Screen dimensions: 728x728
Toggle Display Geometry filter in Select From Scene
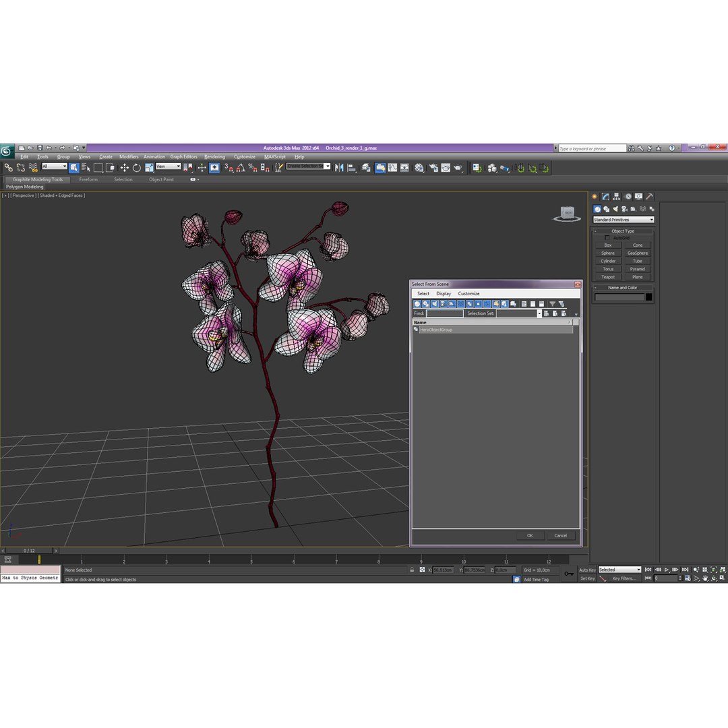click(417, 303)
